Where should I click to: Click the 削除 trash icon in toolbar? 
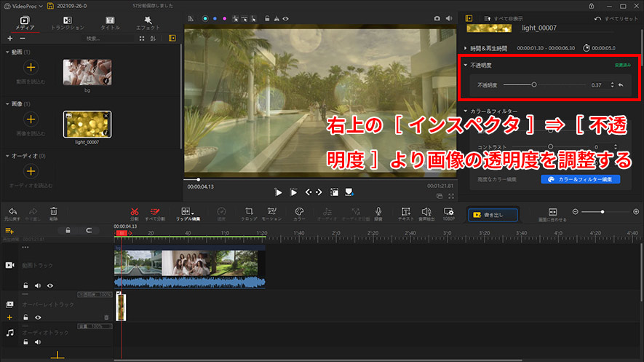coord(53,211)
